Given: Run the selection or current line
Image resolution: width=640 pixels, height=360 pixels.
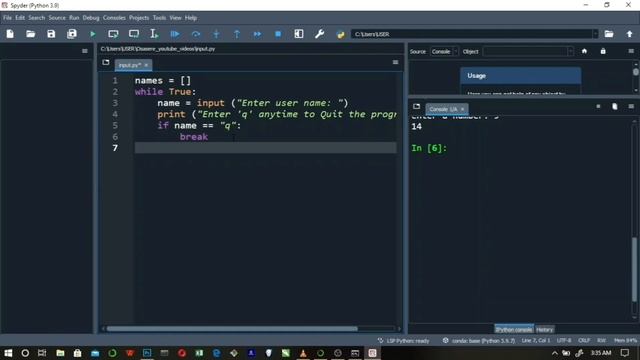Looking at the screenshot, I should point(154,34).
